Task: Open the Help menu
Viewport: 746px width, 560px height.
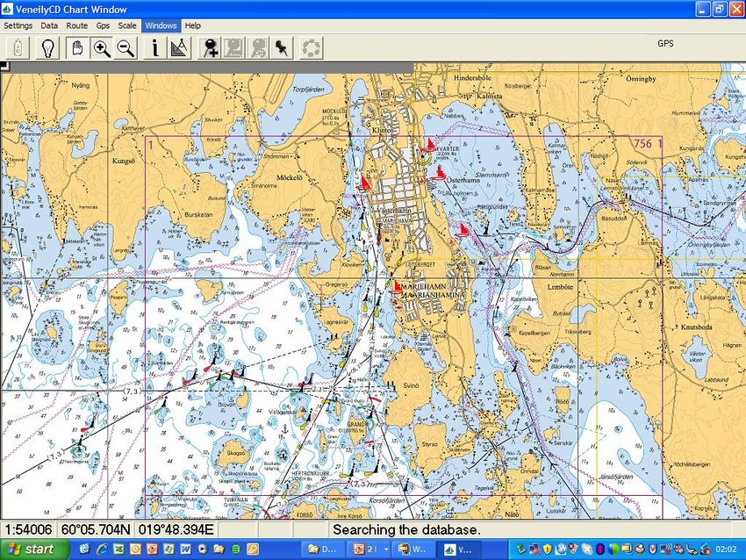Action: [193, 25]
